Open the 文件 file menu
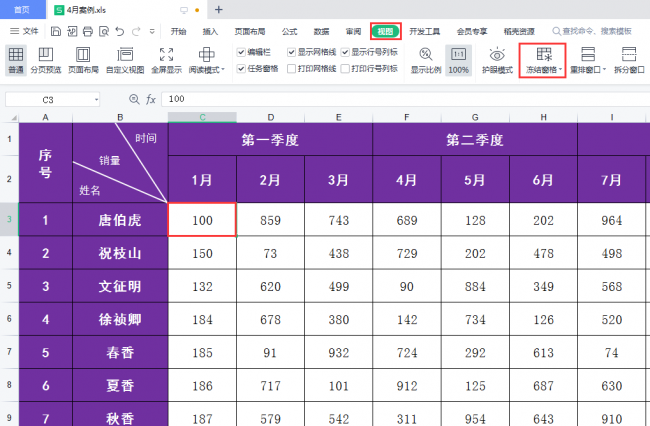Image resolution: width=650 pixels, height=426 pixels. [x=24, y=31]
